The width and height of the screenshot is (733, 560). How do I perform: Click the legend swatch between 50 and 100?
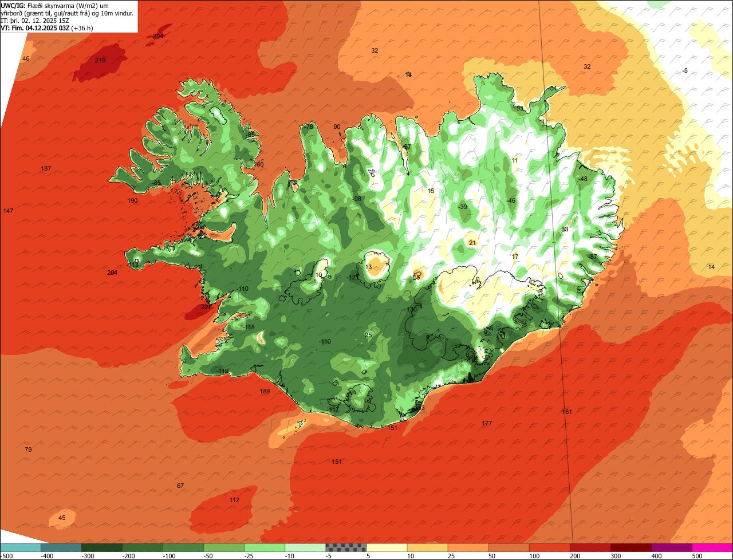click(x=509, y=547)
